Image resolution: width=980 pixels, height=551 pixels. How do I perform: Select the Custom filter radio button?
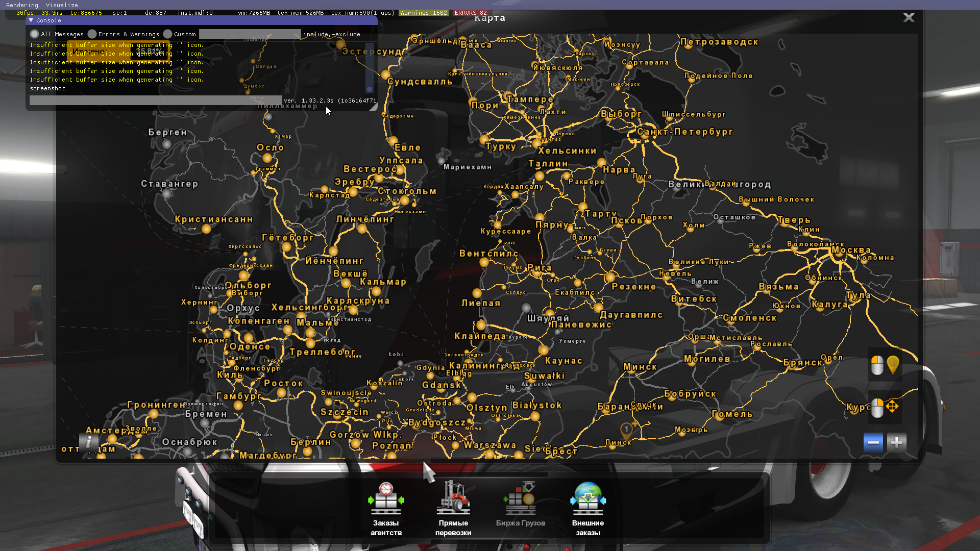167,34
